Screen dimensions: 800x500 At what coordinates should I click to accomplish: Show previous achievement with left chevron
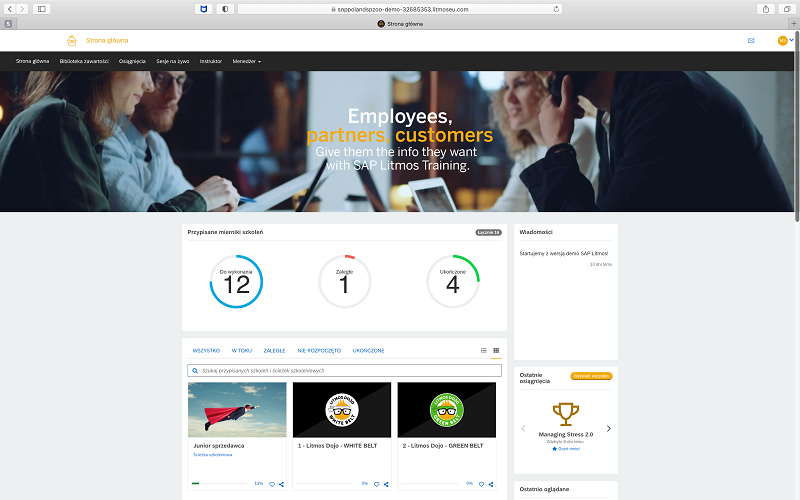click(523, 429)
